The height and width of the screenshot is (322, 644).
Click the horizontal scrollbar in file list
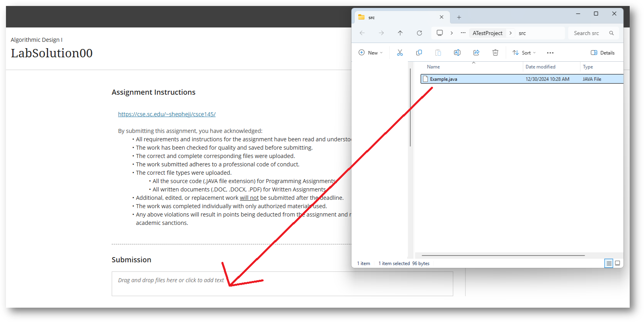click(503, 256)
